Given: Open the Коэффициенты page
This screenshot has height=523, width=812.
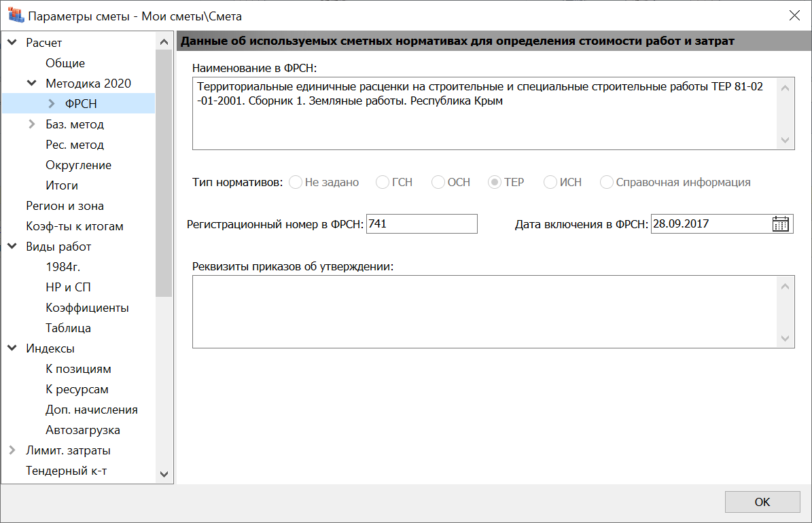Looking at the screenshot, I should pos(87,308).
